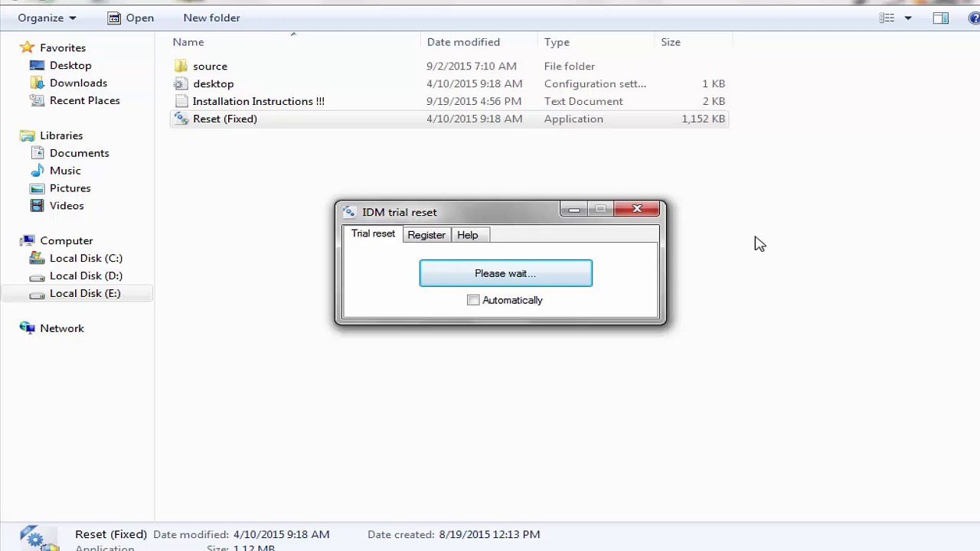
Task: Click the Network globe icon
Action: click(28, 328)
